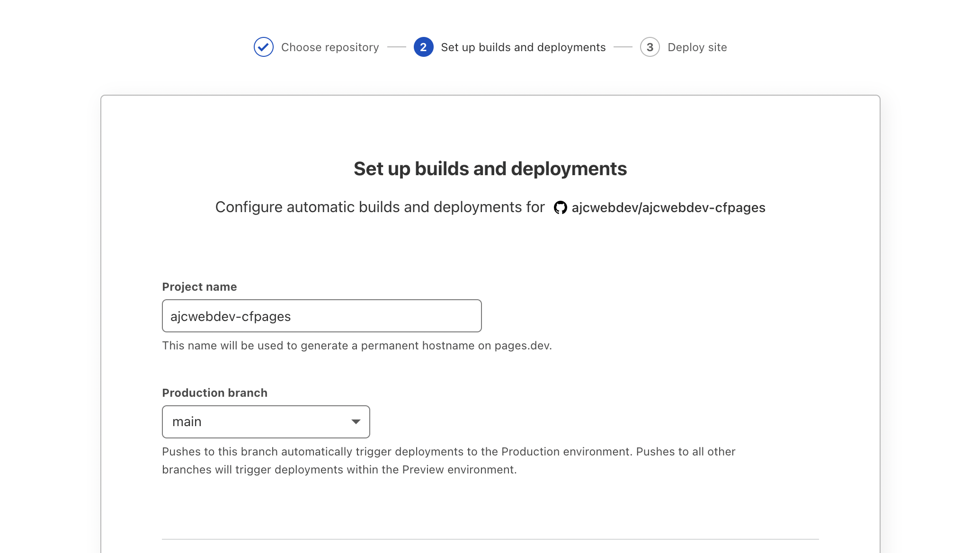The image size is (980, 553).
Task: Click the Production branch label
Action: click(x=214, y=392)
